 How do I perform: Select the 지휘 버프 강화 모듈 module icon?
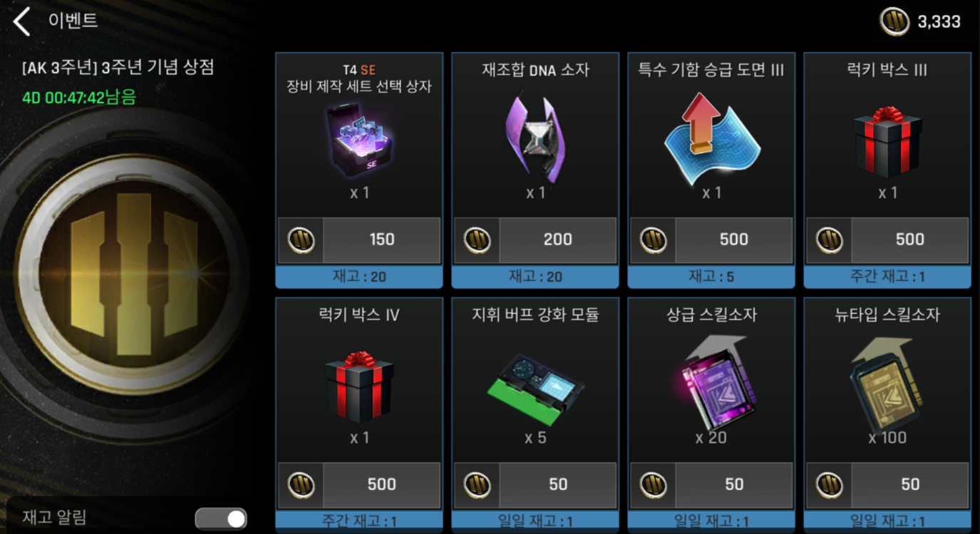537,389
